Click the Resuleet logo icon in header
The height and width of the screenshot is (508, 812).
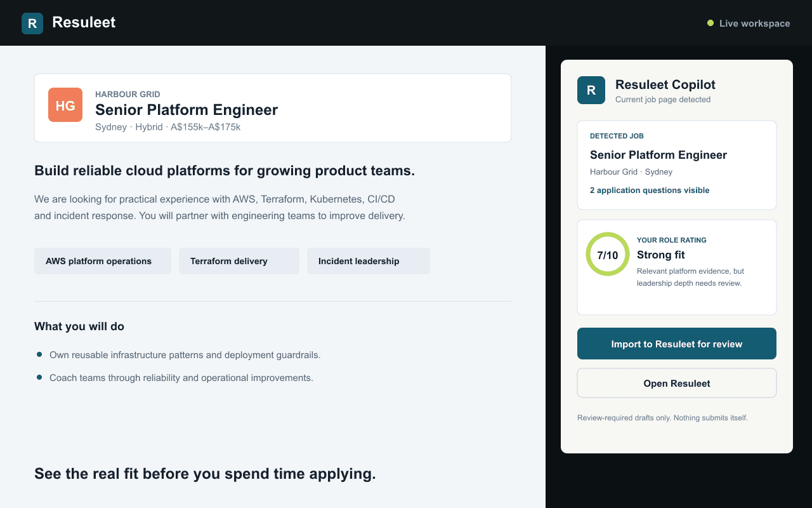pos(32,23)
